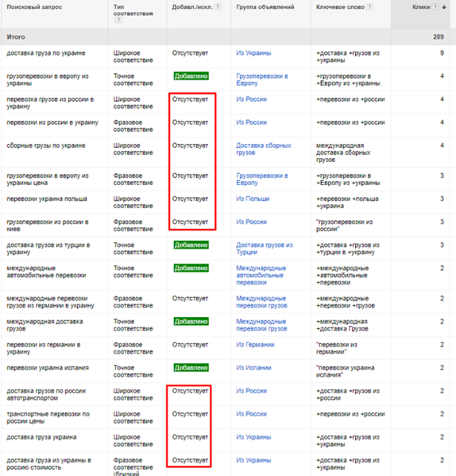Sort by Ключевое слово column header
The height and width of the screenshot is (476, 456).
[340, 7]
